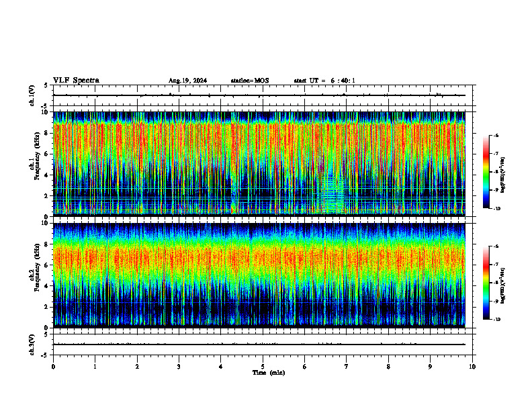Screen dimensions: 532x411
Task: Click the ch.3(V) waveform axis label
Action: (32, 345)
